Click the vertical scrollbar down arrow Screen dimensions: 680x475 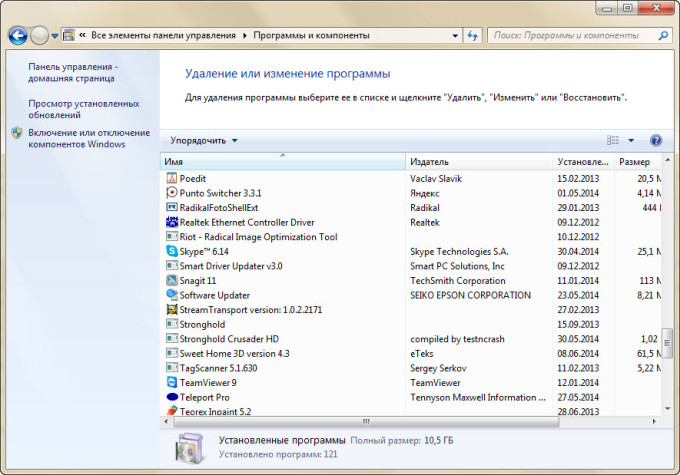pyautogui.click(x=667, y=409)
